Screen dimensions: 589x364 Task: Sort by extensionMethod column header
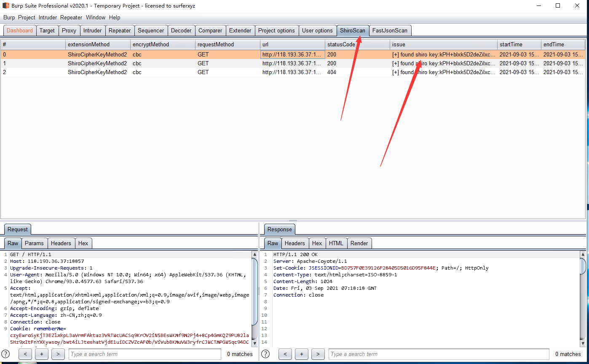[x=98, y=44]
